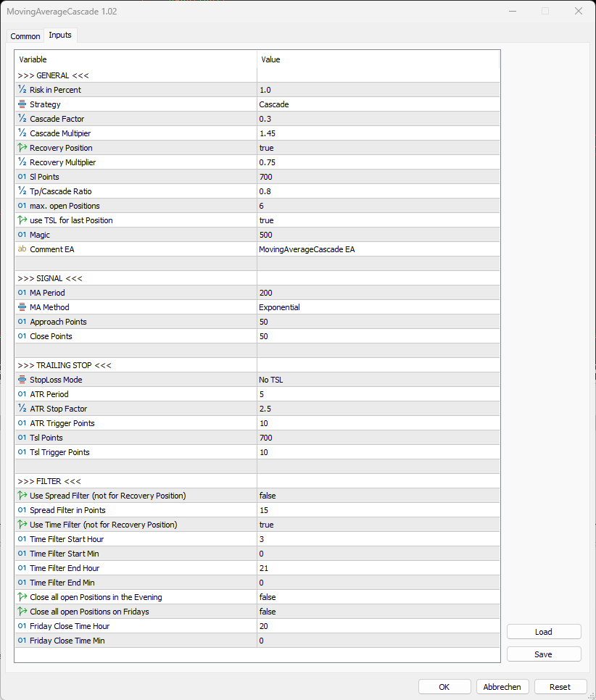This screenshot has height=700, width=596.
Task: Click the Comment EA string icon
Action: pos(22,249)
